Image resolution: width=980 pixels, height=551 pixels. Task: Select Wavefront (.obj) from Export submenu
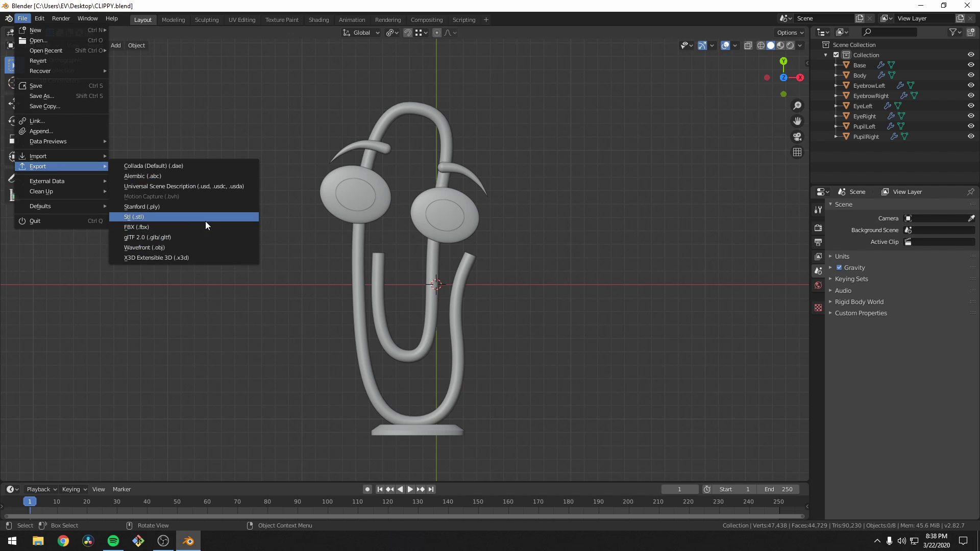click(144, 247)
